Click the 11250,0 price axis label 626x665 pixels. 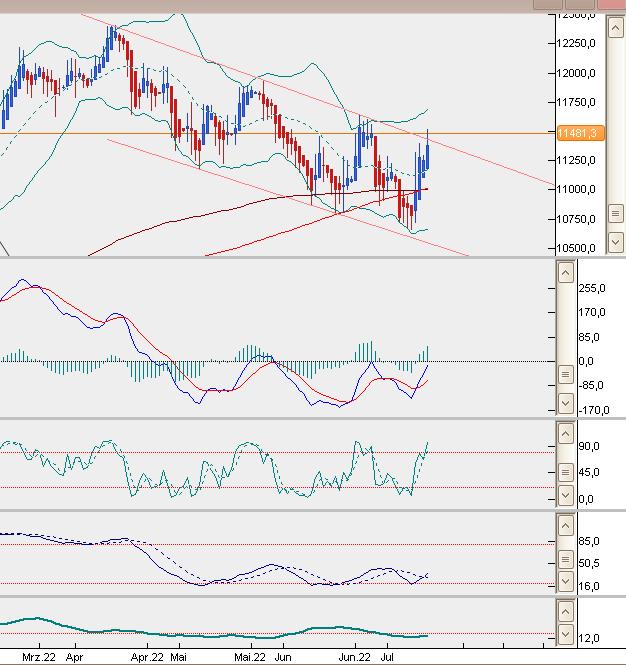[x=576, y=160]
